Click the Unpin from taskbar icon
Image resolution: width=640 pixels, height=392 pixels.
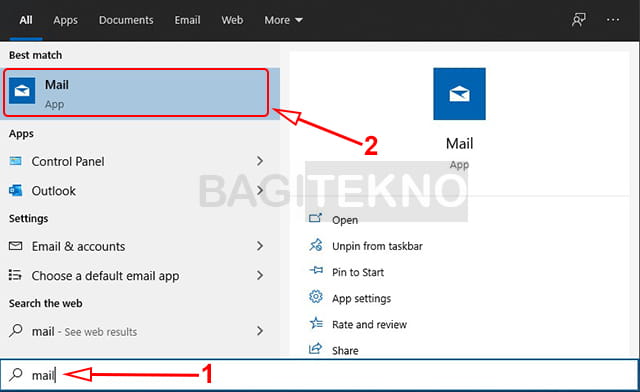(x=316, y=245)
